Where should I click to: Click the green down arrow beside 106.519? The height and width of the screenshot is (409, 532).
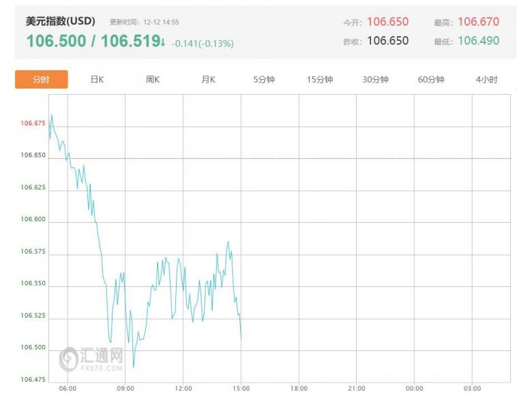(x=164, y=42)
